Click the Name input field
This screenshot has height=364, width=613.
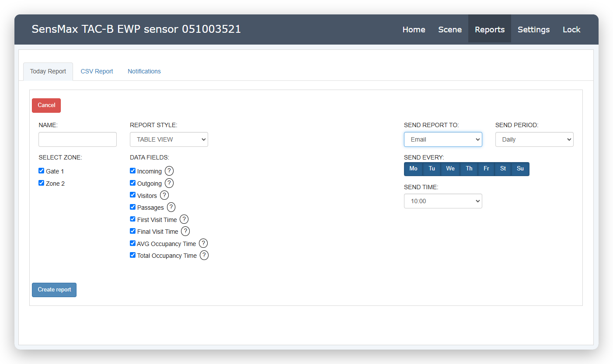click(x=77, y=139)
